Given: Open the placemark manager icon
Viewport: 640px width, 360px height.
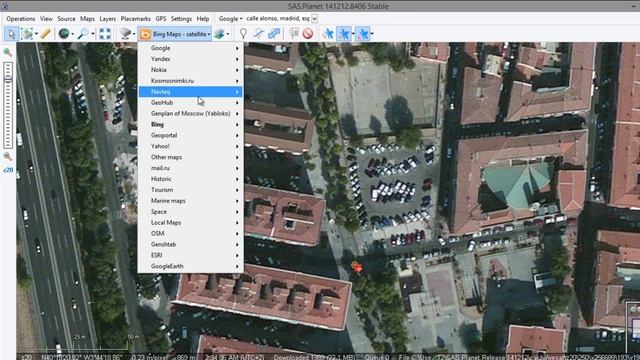Looking at the screenshot, I should tap(293, 34).
